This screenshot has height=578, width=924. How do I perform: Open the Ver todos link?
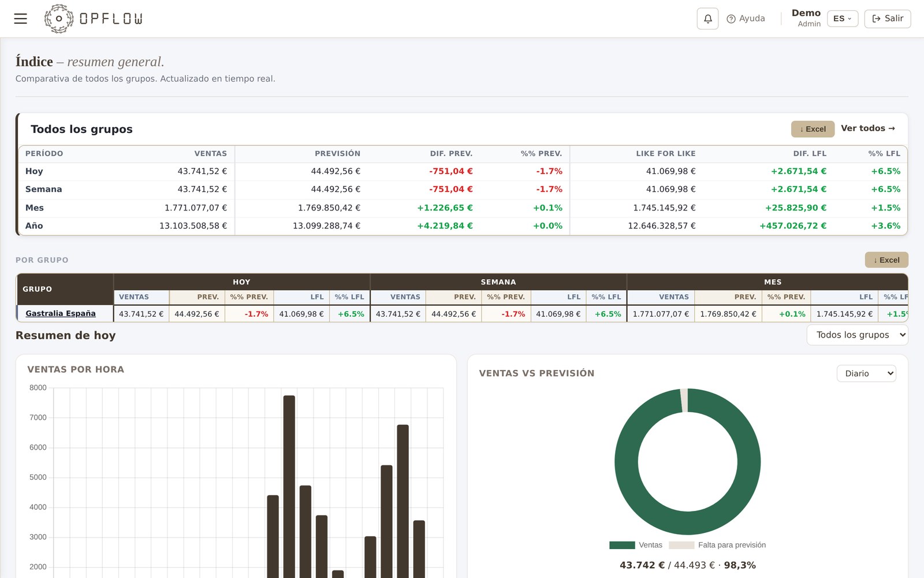(x=868, y=128)
